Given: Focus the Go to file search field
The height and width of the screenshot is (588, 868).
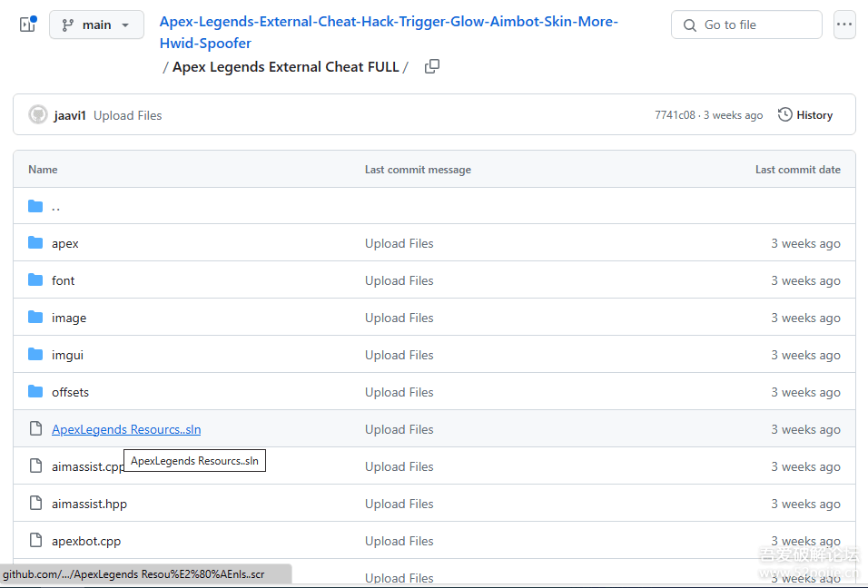Looking at the screenshot, I should (x=746, y=24).
